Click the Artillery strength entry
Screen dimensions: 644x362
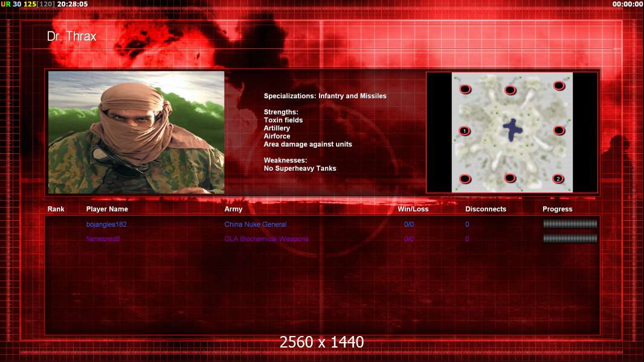coord(277,128)
